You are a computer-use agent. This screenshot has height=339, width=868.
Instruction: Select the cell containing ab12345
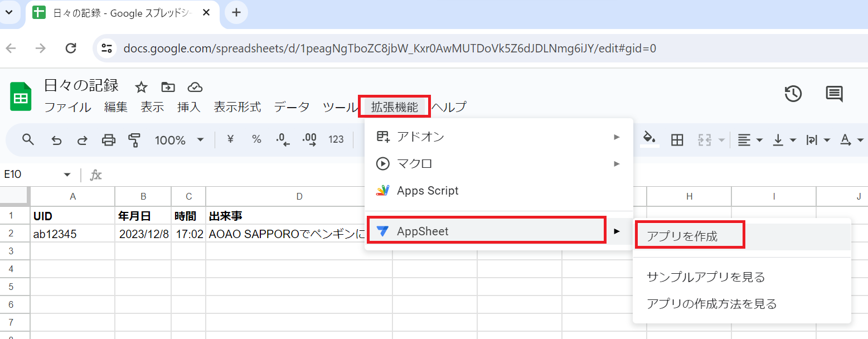pos(72,234)
